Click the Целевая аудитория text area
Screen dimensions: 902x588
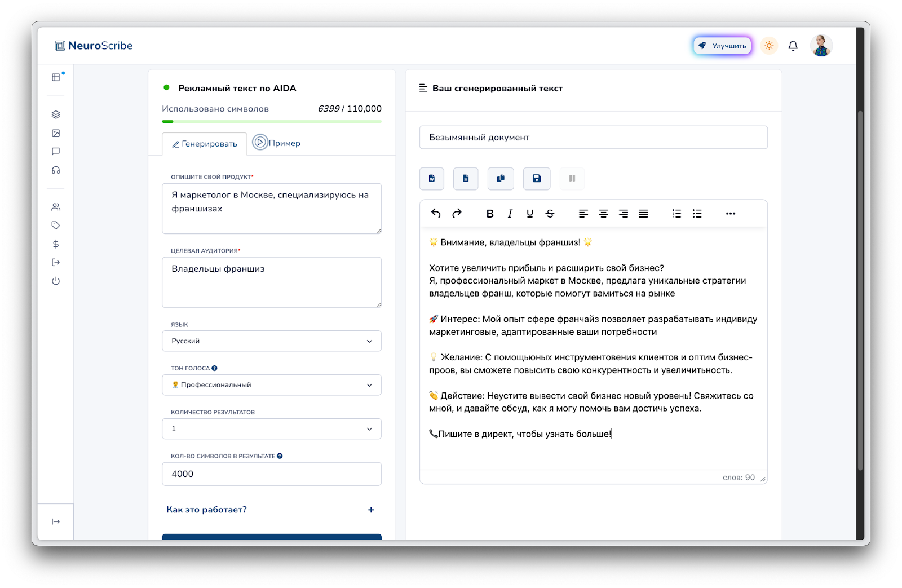pos(272,282)
